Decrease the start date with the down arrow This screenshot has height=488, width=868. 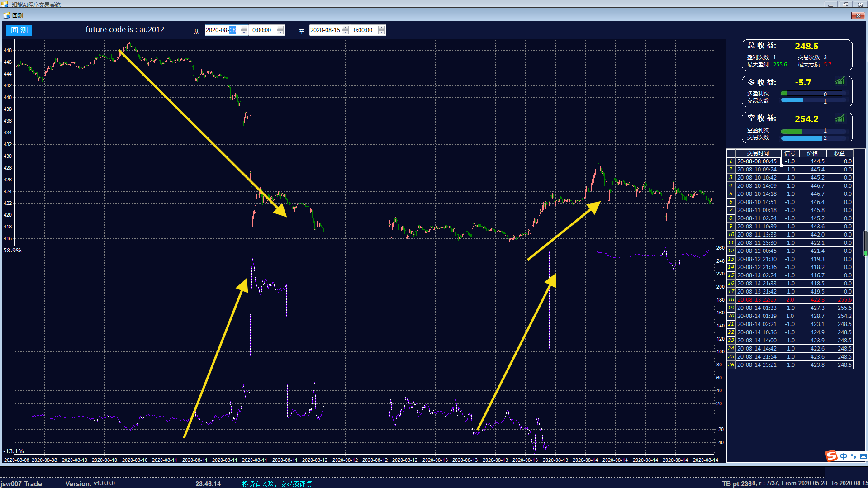point(244,33)
